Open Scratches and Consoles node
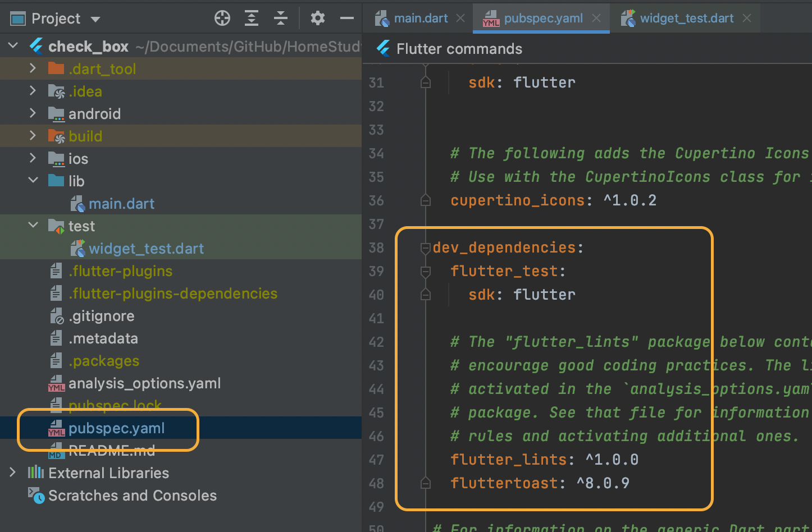Image resolution: width=812 pixels, height=532 pixels. click(x=132, y=496)
